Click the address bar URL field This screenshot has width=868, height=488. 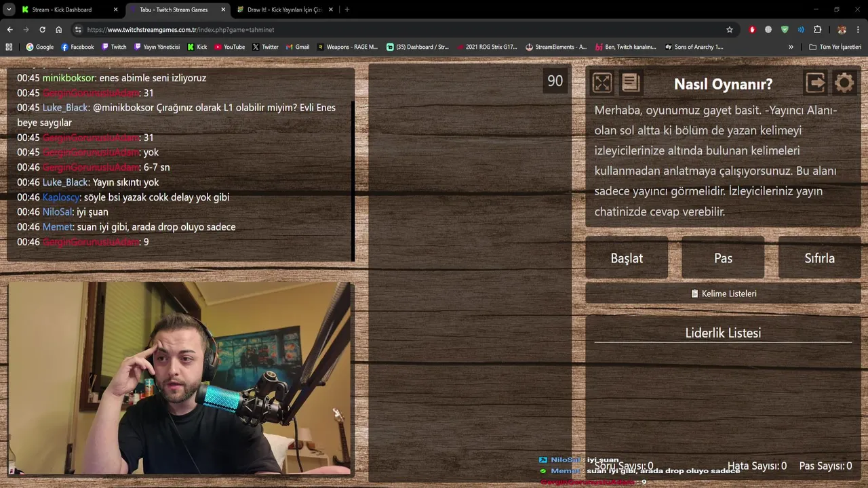403,30
